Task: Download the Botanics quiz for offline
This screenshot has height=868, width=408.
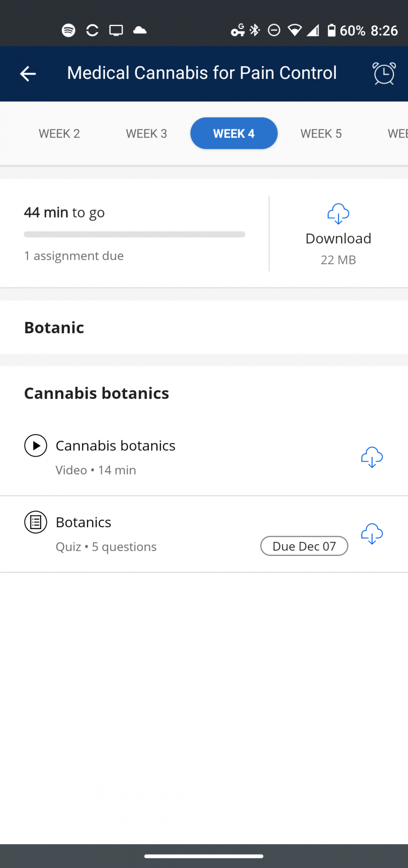Action: point(372,533)
